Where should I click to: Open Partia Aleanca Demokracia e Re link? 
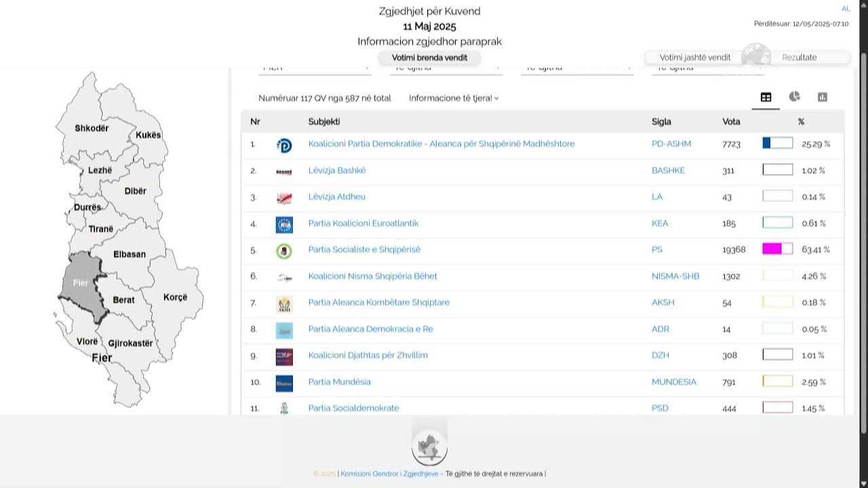pos(371,329)
